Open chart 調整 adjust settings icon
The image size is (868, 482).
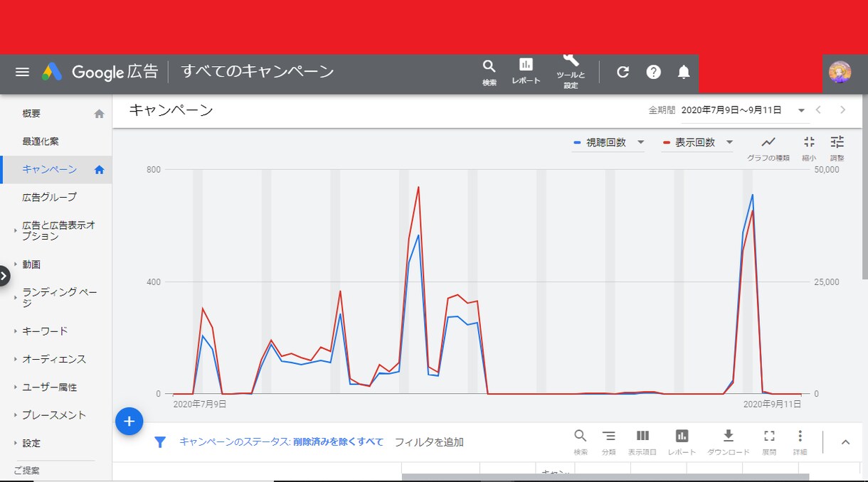point(837,148)
